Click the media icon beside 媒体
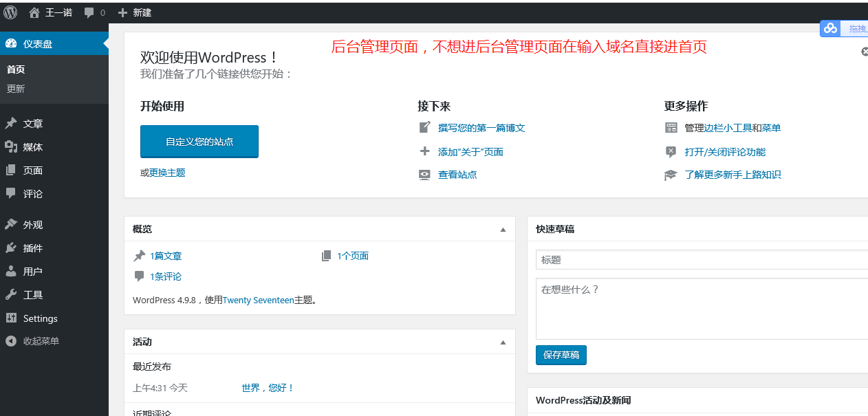The width and height of the screenshot is (868, 416). (x=11, y=147)
